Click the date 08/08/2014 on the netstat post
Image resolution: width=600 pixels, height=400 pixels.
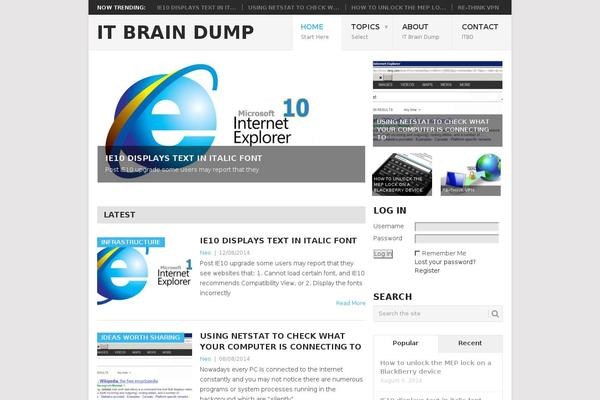234,359
